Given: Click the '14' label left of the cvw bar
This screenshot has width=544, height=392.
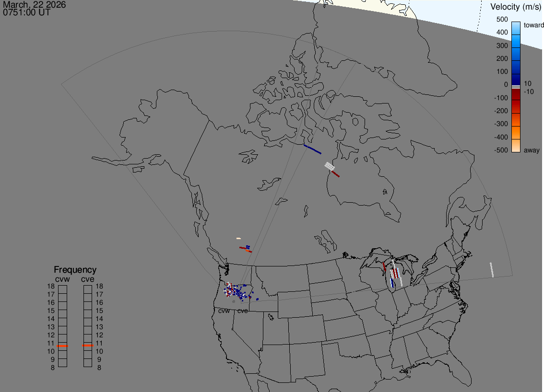Looking at the screenshot, I should [51, 319].
